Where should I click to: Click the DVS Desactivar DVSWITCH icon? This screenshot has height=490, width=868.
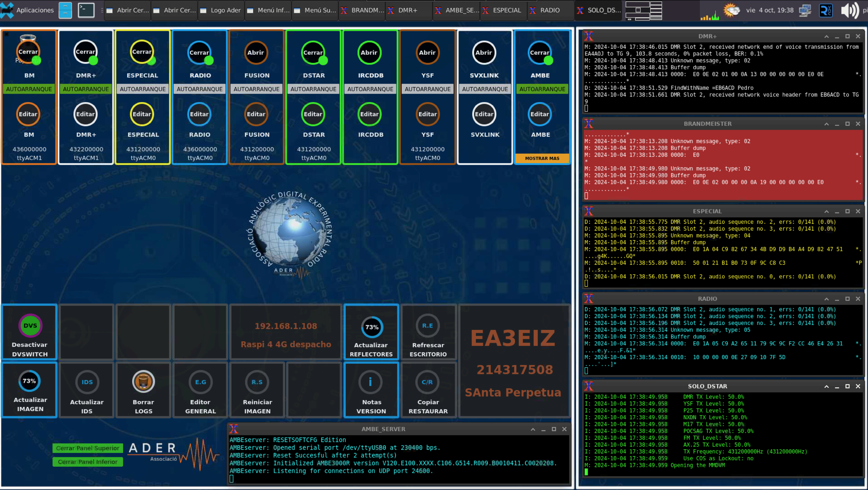pos(30,325)
